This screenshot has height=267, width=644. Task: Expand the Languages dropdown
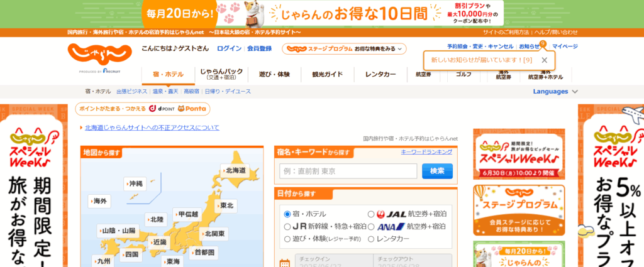click(x=555, y=92)
